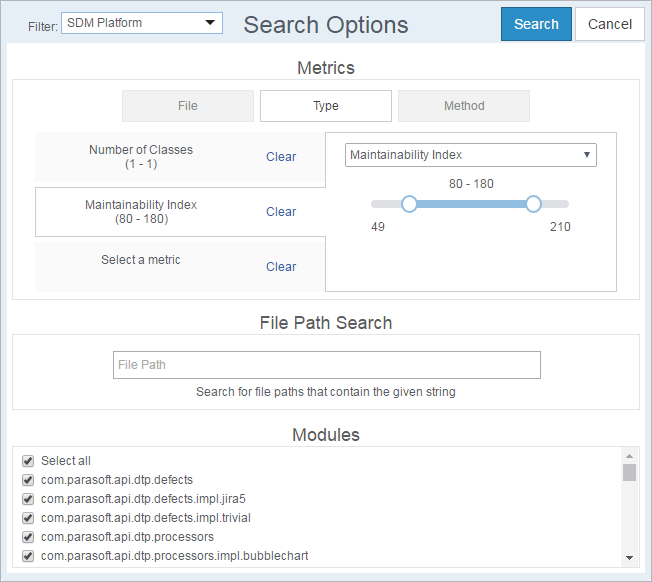The image size is (652, 582).
Task: Clear the Select a metric row
Action: [x=281, y=266]
